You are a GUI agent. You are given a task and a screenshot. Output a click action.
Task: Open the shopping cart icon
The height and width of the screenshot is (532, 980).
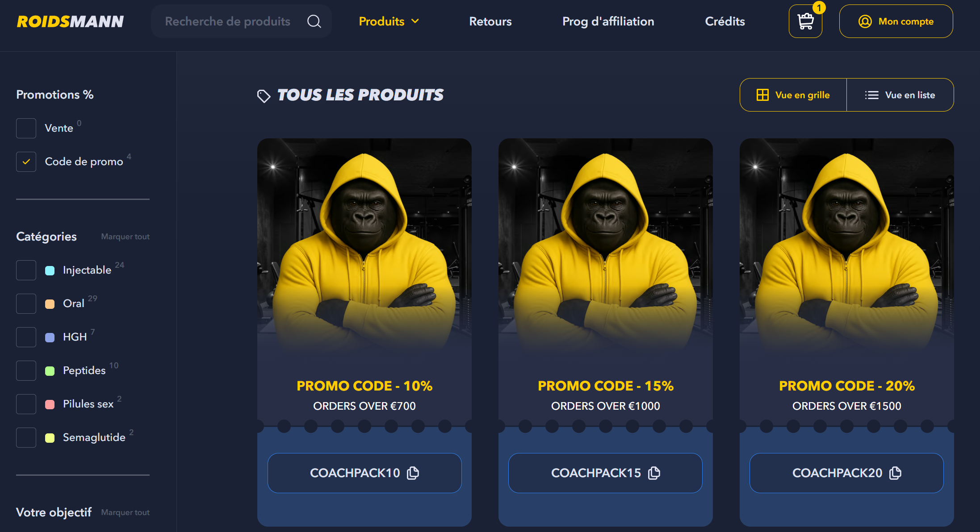[x=805, y=21]
